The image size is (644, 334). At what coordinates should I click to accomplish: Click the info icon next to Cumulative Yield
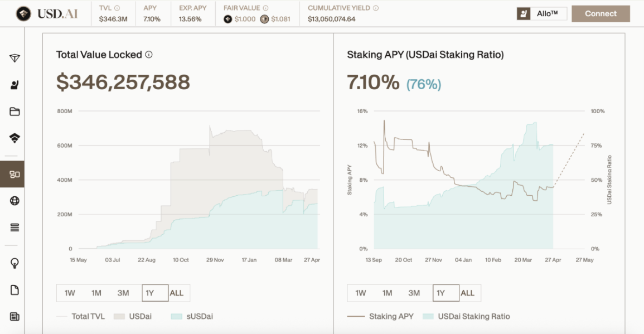[x=375, y=8]
